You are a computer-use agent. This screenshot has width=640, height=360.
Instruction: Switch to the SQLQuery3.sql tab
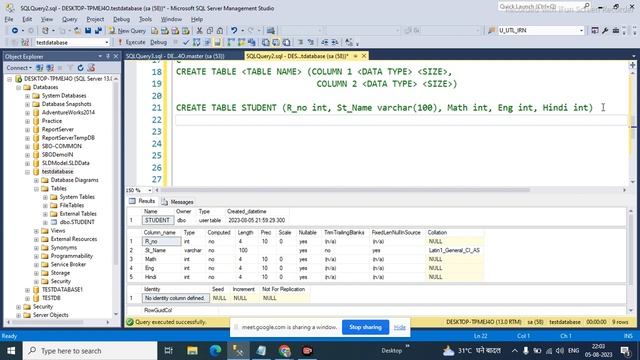pyautogui.click(x=176, y=56)
